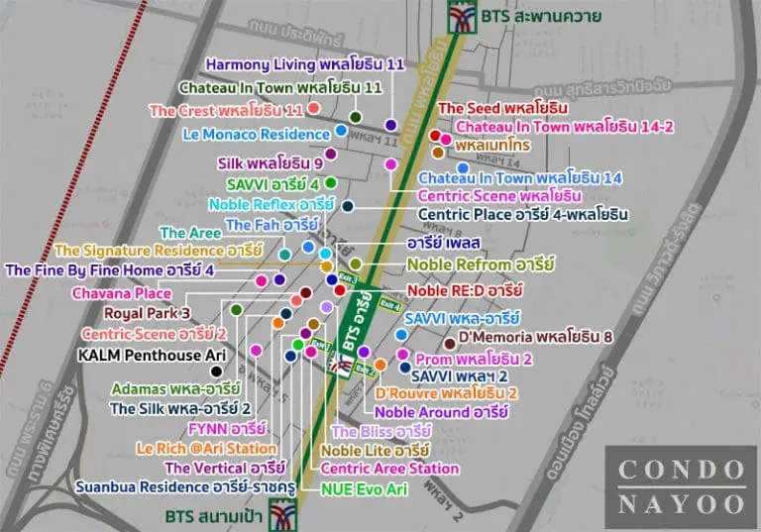Select Suanbua Residence อารีย์-ราชครู label
The width and height of the screenshot is (761, 532).
tap(185, 486)
